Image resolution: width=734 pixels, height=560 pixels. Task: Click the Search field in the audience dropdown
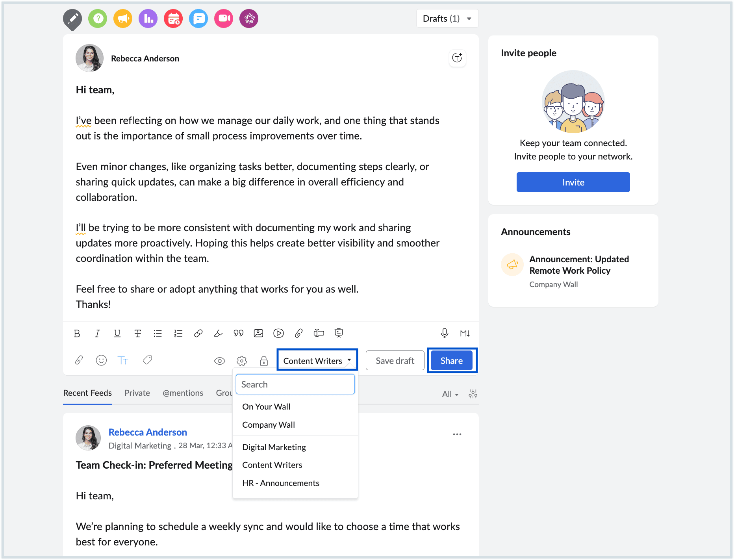pyautogui.click(x=295, y=384)
